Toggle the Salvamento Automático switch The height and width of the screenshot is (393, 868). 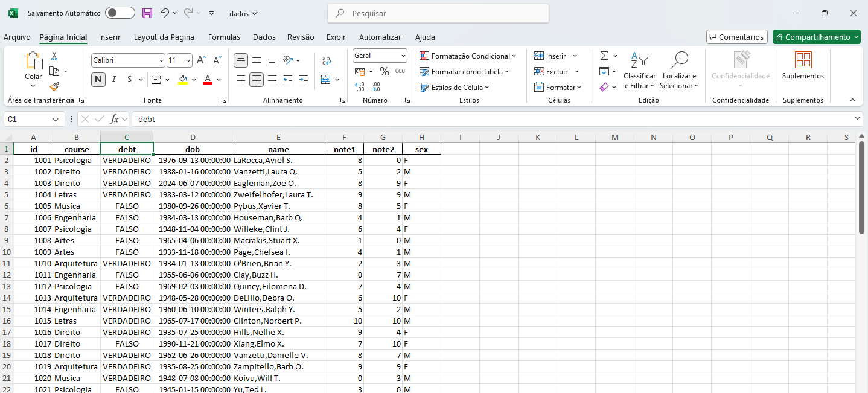tap(120, 13)
